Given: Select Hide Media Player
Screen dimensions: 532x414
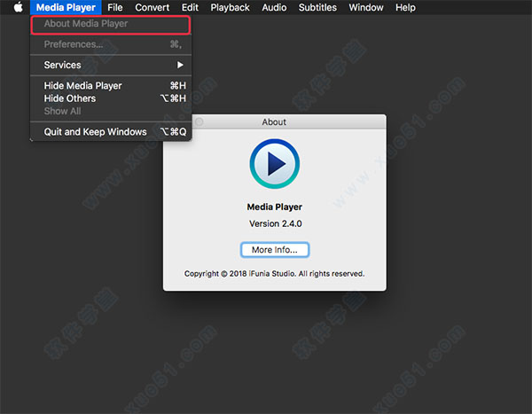Looking at the screenshot, I should point(111,85).
